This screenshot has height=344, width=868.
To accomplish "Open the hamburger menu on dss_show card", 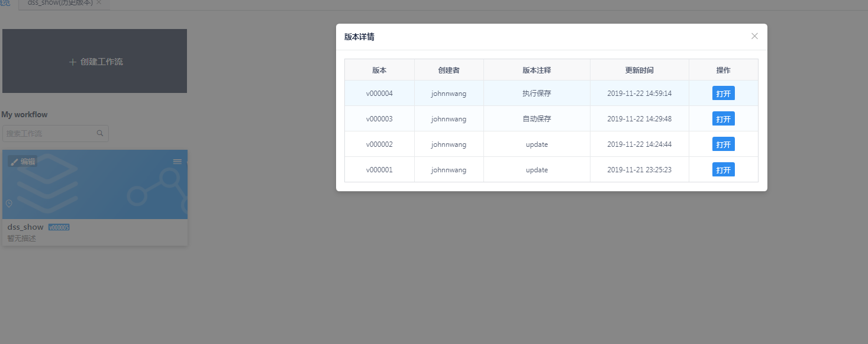I will [177, 161].
